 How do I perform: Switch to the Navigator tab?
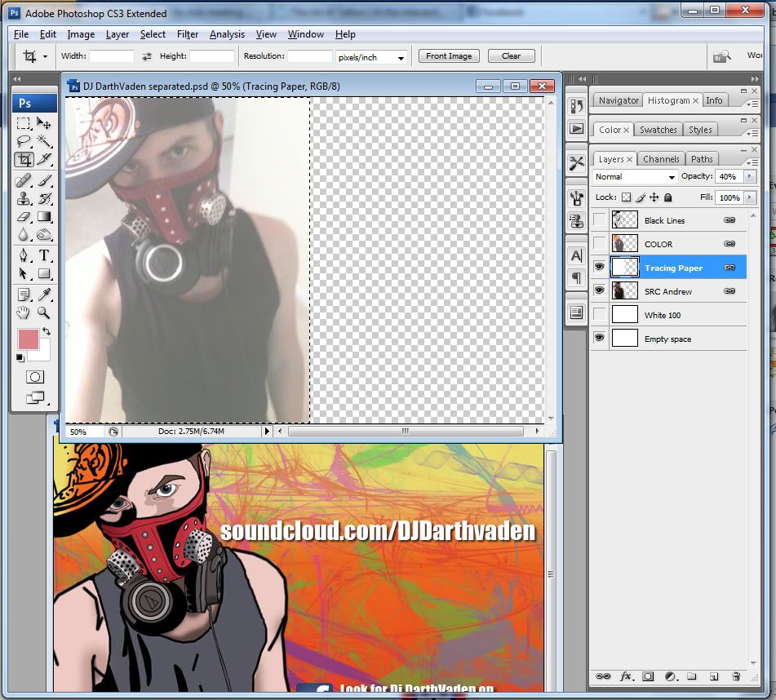[619, 100]
